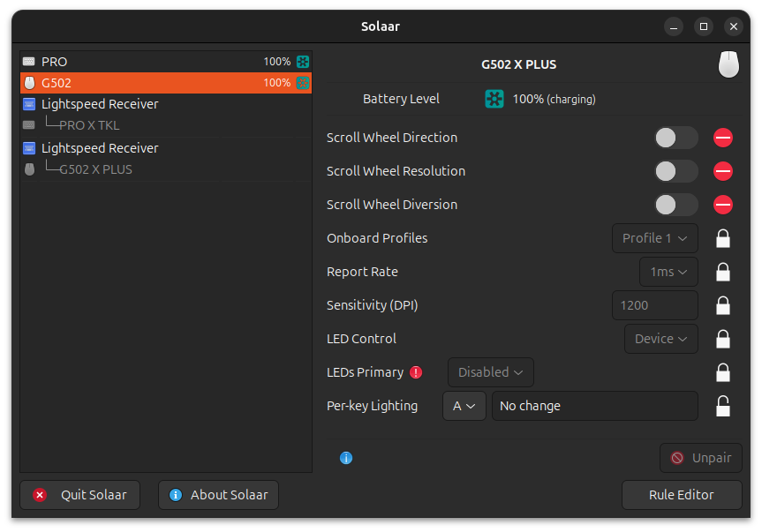Click the Sensitivity (DPI) 1200 field
This screenshot has height=532, width=762.
655,305
